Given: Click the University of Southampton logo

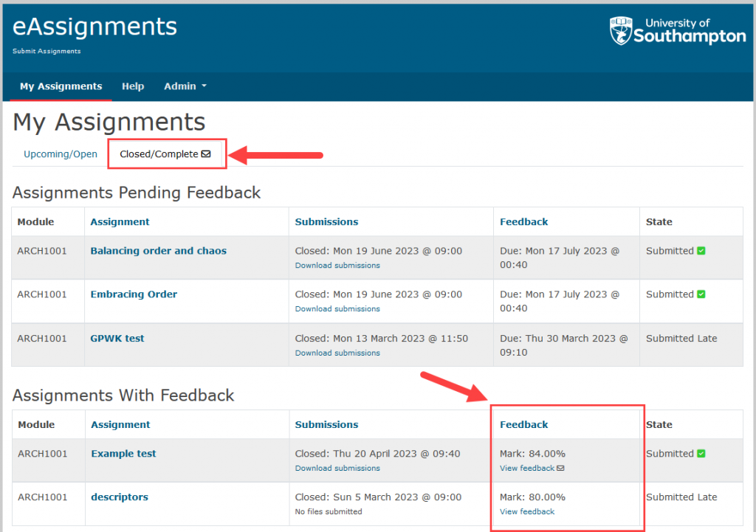Looking at the screenshot, I should click(678, 31).
